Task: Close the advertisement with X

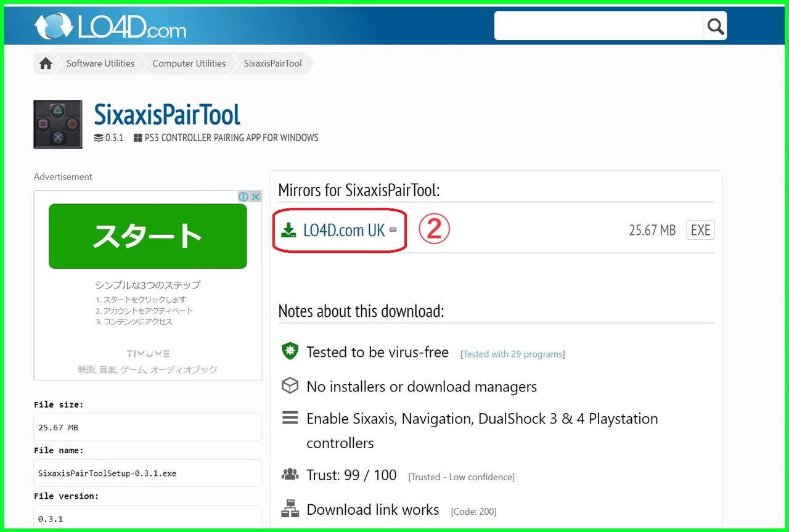Action: pos(255,197)
